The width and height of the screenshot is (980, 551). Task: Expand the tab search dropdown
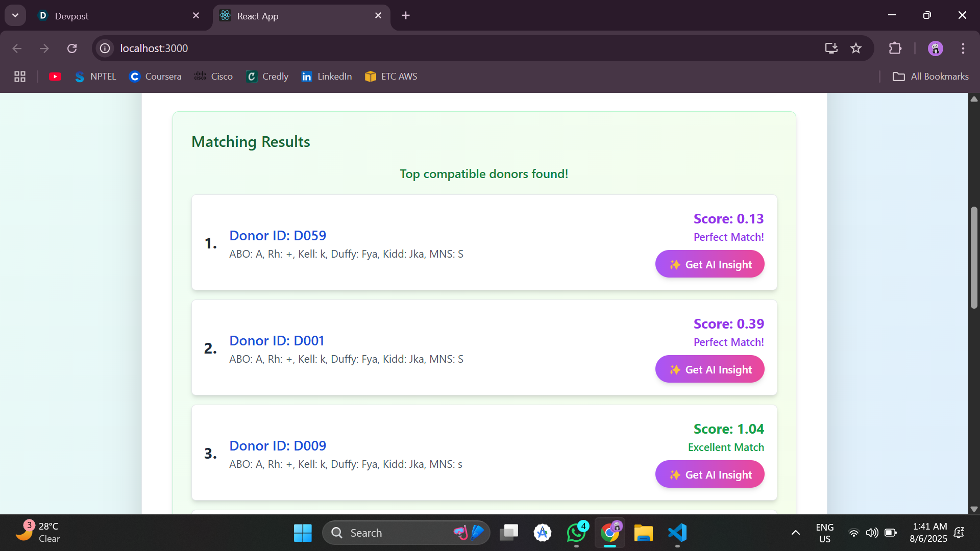coord(15,15)
